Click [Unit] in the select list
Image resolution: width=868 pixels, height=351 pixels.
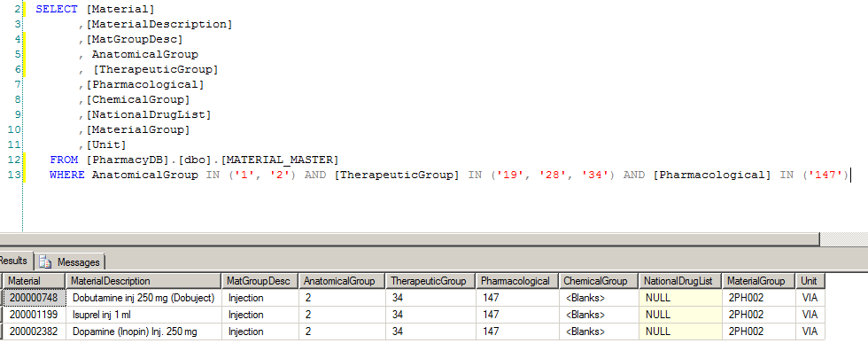(x=105, y=145)
